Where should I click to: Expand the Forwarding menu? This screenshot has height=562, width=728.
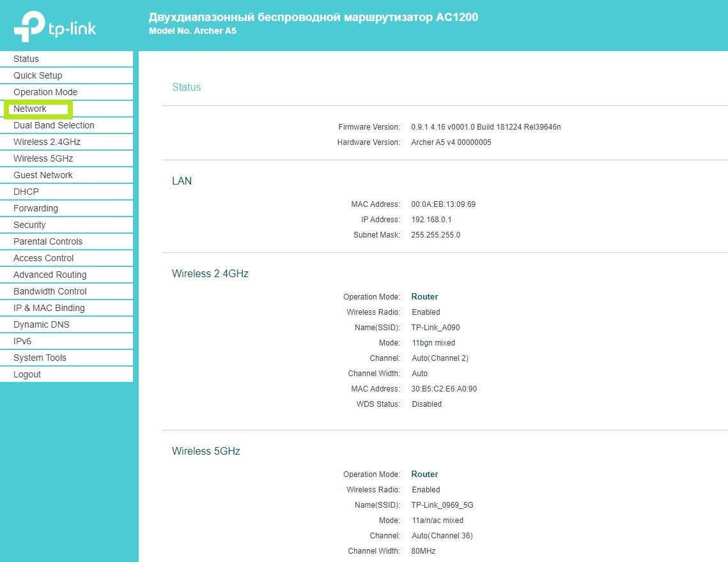pyautogui.click(x=36, y=208)
